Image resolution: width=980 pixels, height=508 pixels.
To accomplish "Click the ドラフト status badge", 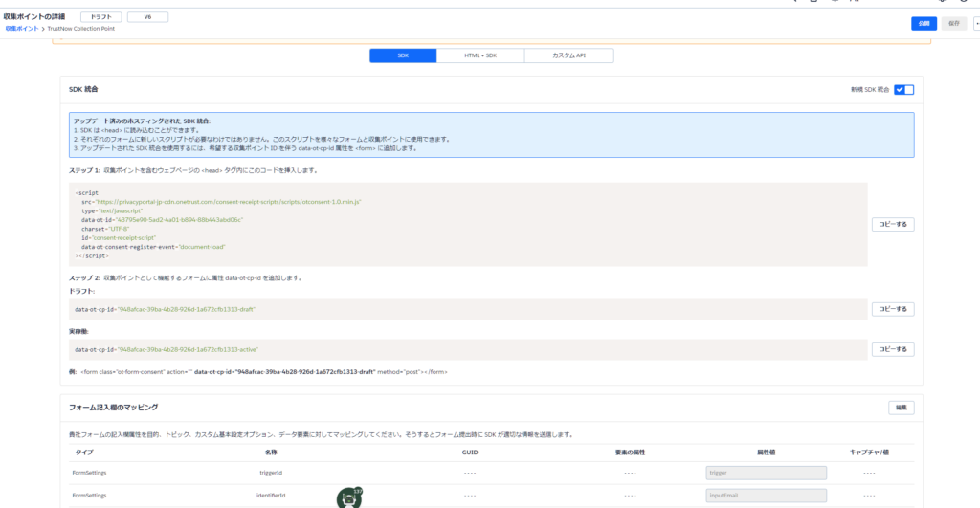I will [x=100, y=17].
